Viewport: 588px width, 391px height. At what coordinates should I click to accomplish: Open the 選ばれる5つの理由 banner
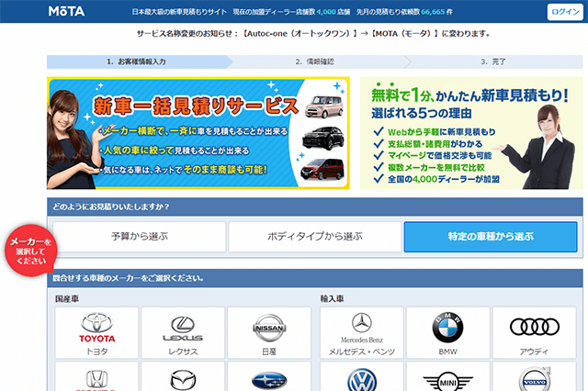(x=471, y=133)
